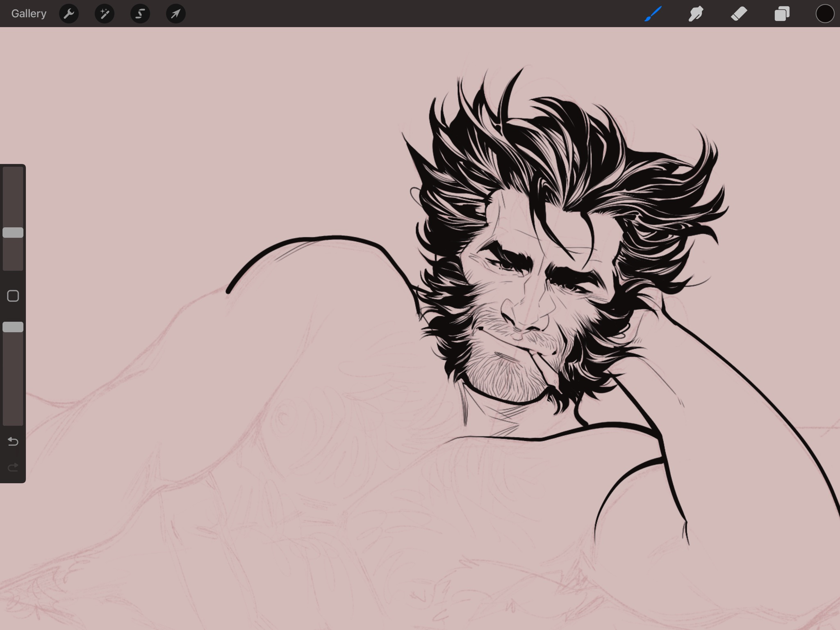Select the Smudge tool
This screenshot has width=840, height=630.
tap(696, 14)
